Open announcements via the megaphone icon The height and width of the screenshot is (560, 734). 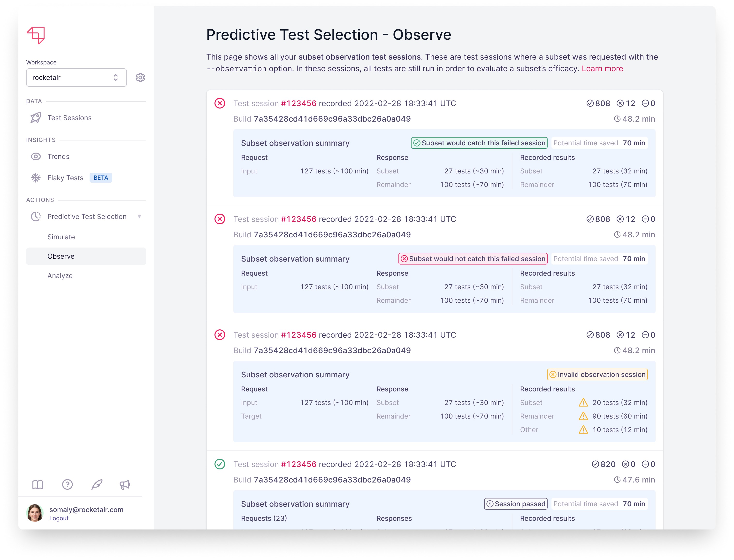coord(125,485)
